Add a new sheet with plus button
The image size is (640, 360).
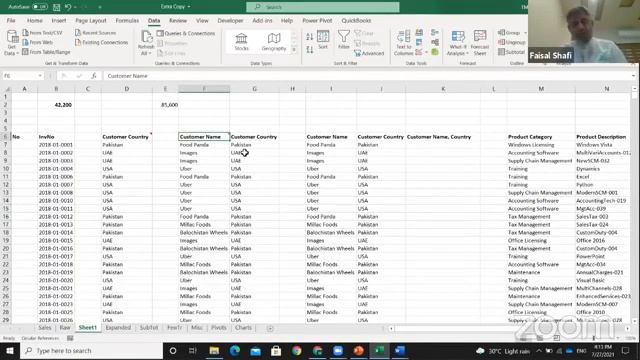click(270, 328)
